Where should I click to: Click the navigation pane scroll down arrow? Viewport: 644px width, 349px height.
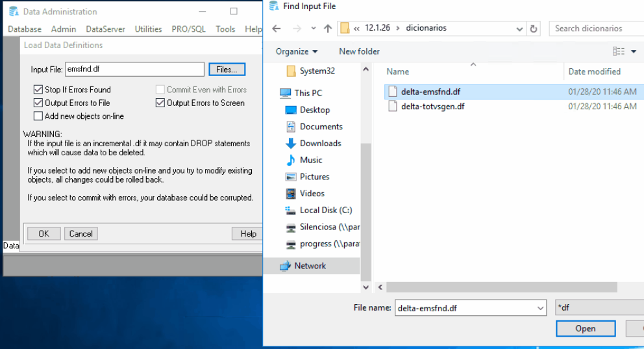366,287
